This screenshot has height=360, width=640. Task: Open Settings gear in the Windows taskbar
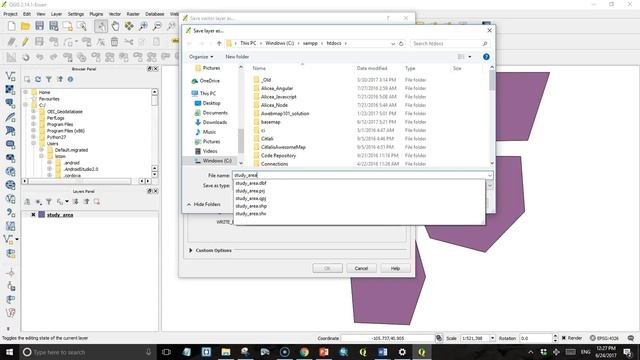click(402, 352)
